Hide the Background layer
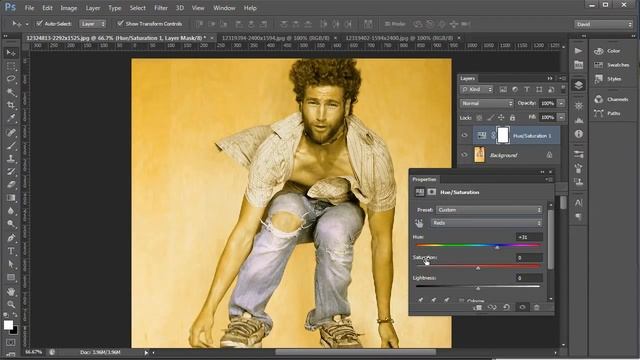The image size is (640, 360). coord(464,155)
